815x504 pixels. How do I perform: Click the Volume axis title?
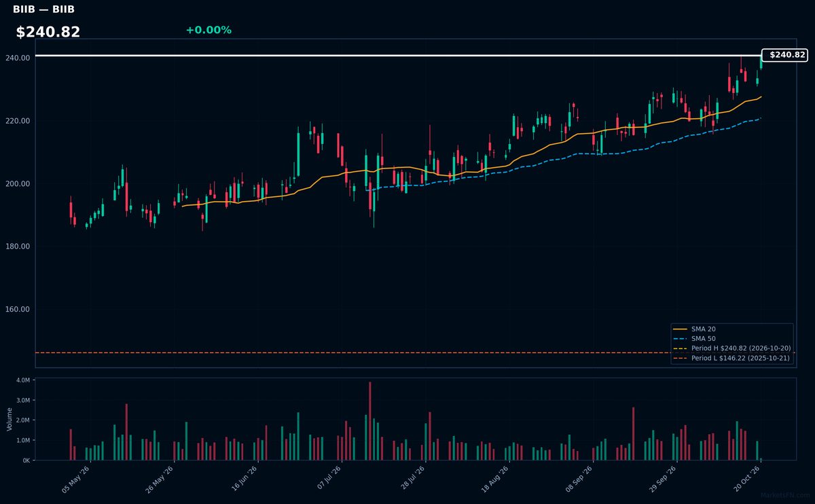pos(10,419)
